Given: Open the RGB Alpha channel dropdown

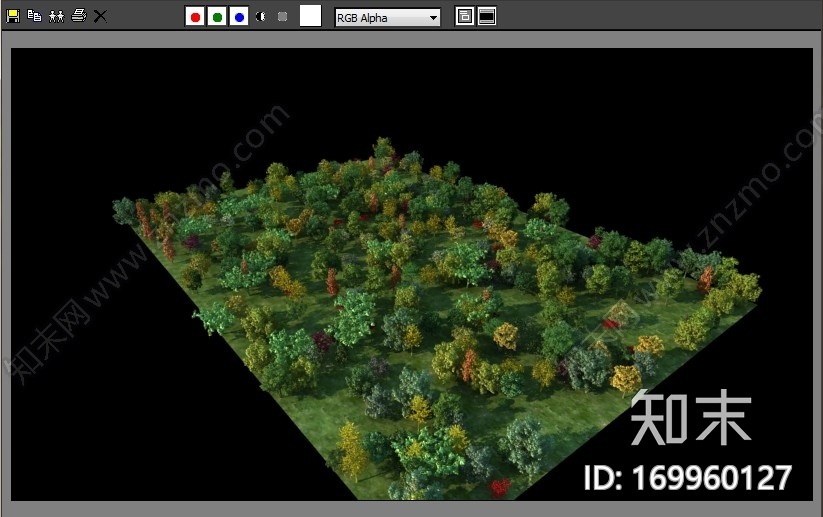Looking at the screenshot, I should pos(387,18).
